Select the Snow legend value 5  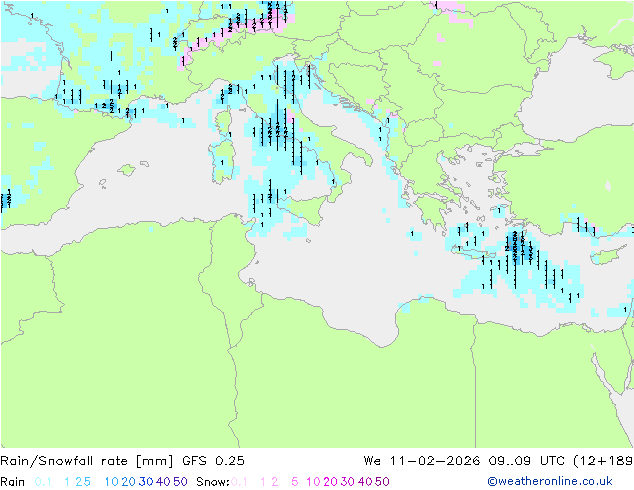(294, 482)
